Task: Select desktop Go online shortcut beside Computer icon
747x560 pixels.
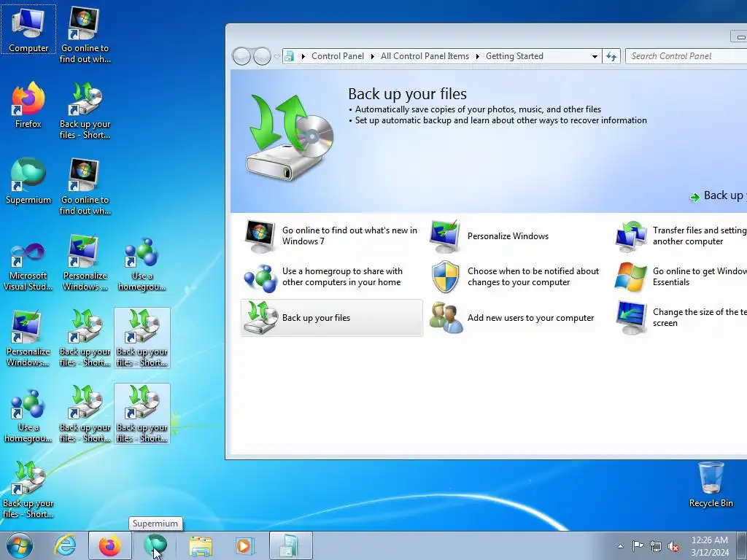Action: point(85,35)
